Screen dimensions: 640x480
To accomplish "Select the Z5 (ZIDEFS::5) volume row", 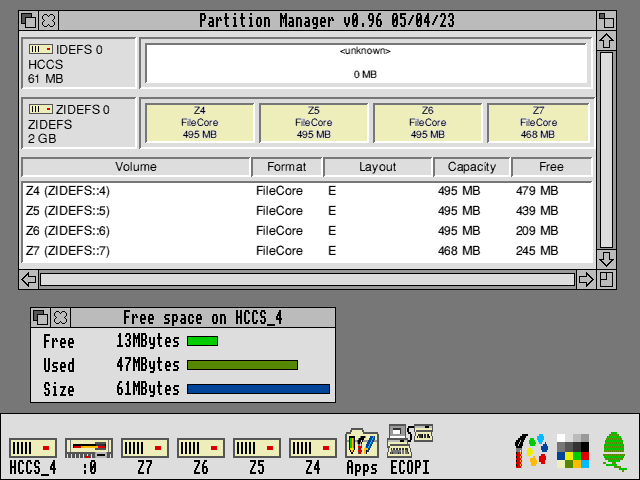I will point(307,211).
